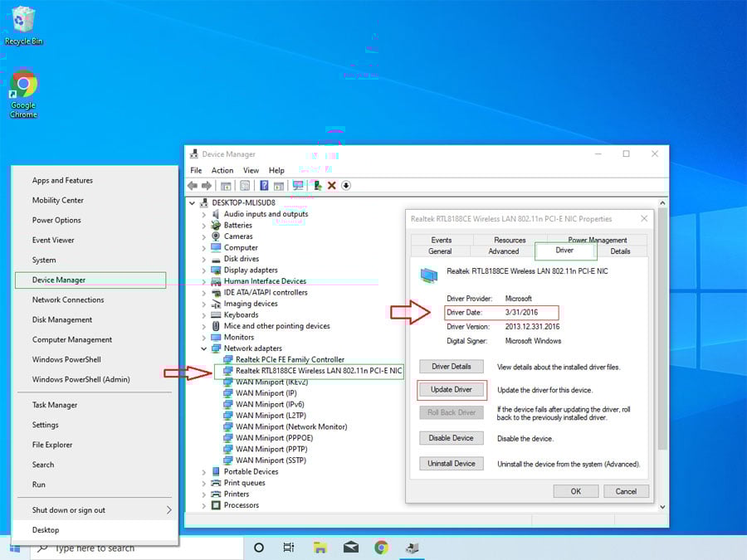Click the update driver toolbar icon with green arrow

pyautogui.click(x=317, y=186)
